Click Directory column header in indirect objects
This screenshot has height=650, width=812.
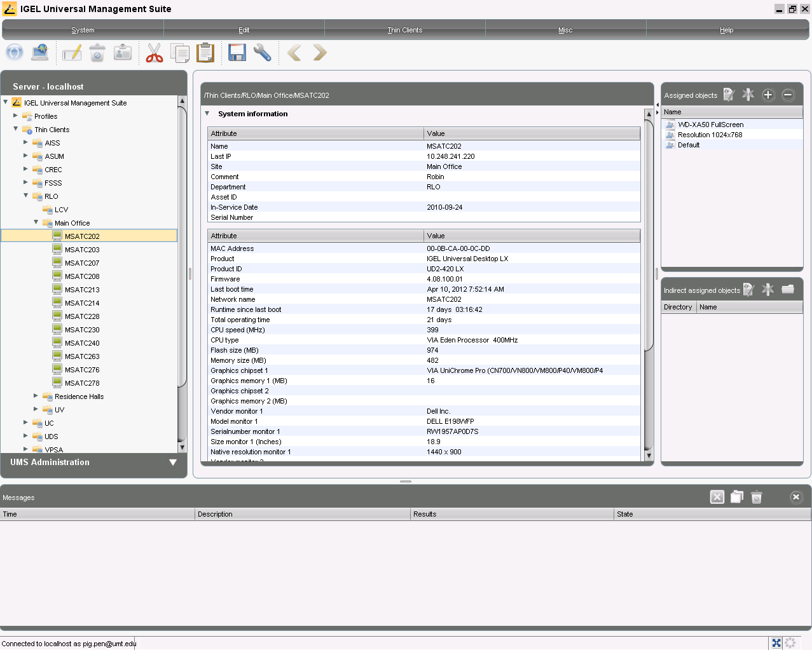coord(678,307)
